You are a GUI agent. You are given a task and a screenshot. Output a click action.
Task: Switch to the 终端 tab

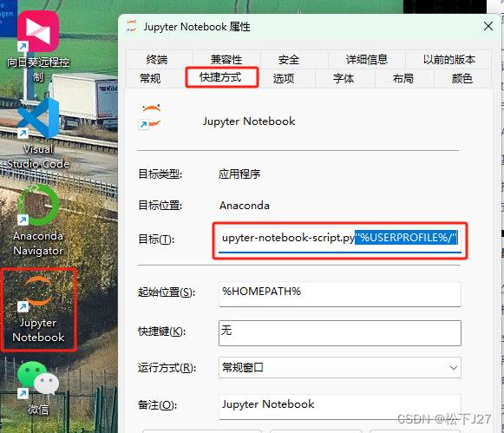click(x=157, y=60)
